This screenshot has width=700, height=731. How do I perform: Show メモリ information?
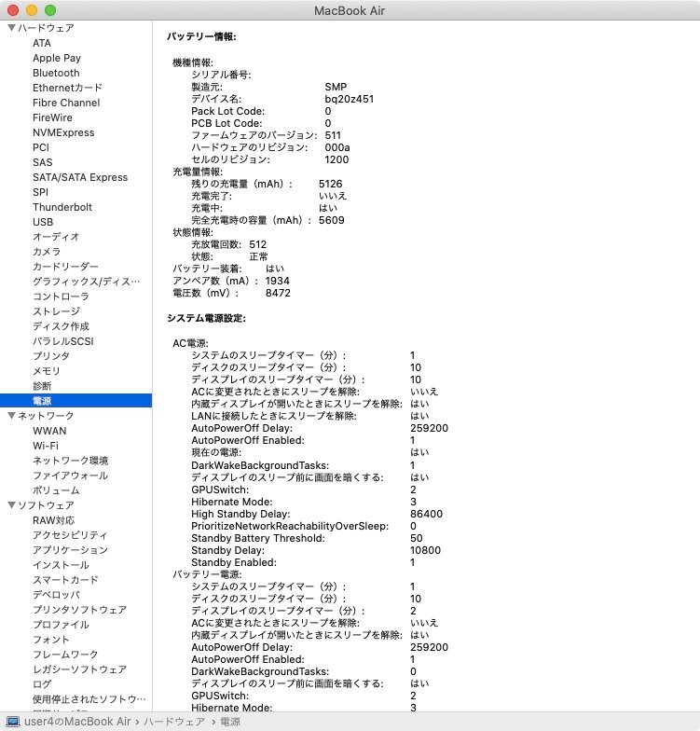tap(47, 371)
